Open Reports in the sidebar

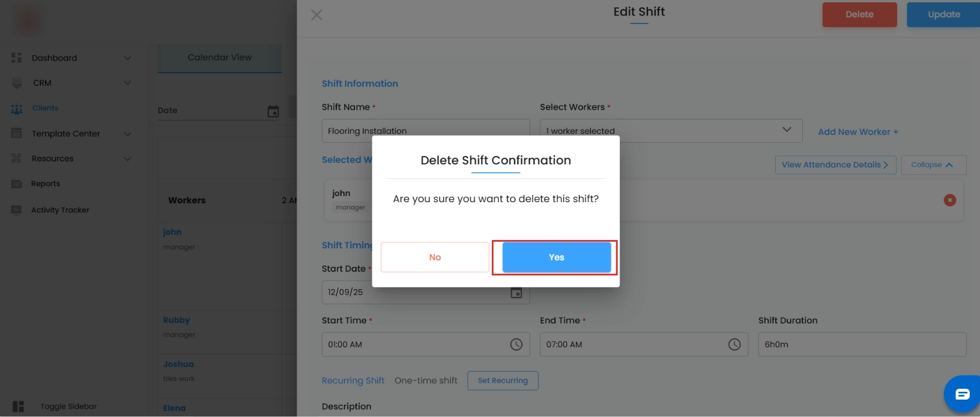46,184
